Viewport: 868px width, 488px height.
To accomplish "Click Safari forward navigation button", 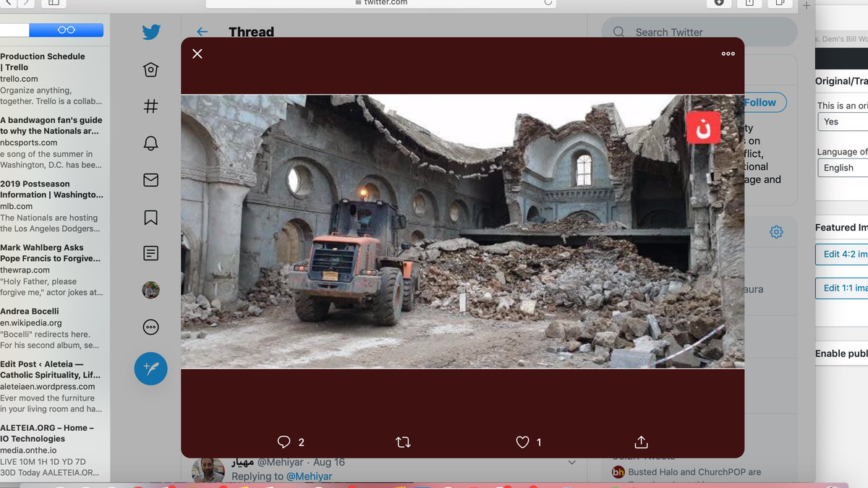I will click(x=26, y=3).
